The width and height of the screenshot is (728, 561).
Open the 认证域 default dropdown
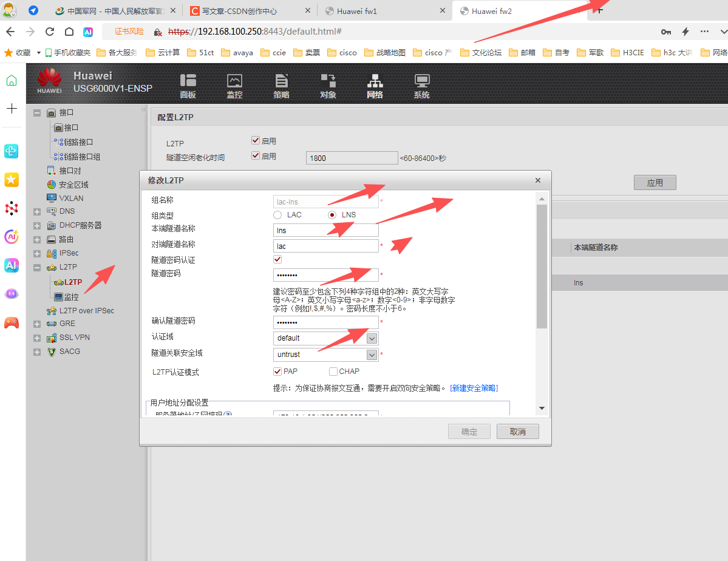click(372, 339)
